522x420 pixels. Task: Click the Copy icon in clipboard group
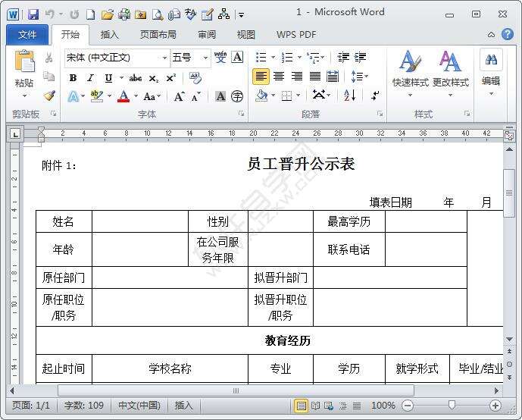click(49, 77)
